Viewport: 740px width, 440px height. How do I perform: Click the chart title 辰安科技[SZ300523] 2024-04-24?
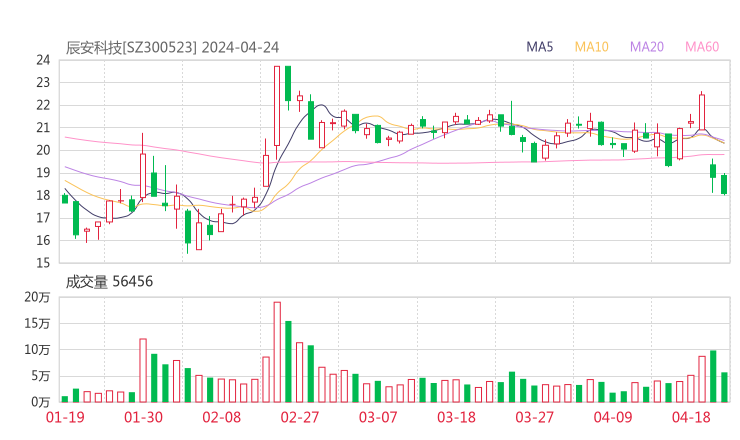pyautogui.click(x=172, y=47)
